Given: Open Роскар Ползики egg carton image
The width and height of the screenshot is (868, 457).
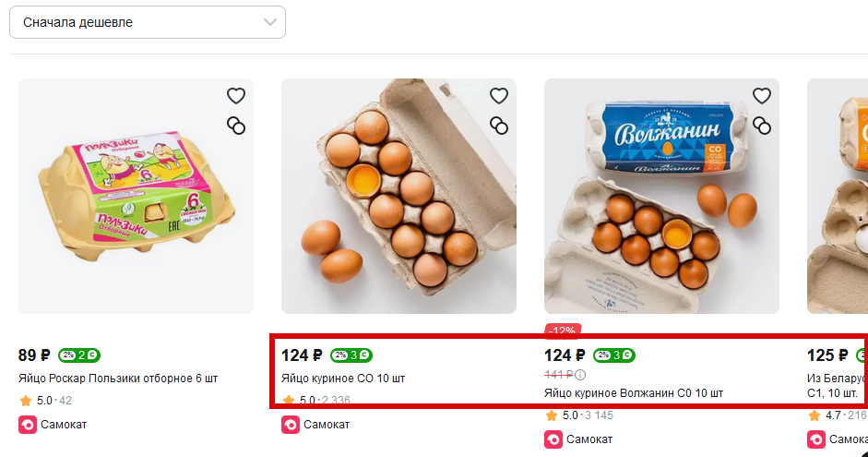Looking at the screenshot, I should pos(136,196).
